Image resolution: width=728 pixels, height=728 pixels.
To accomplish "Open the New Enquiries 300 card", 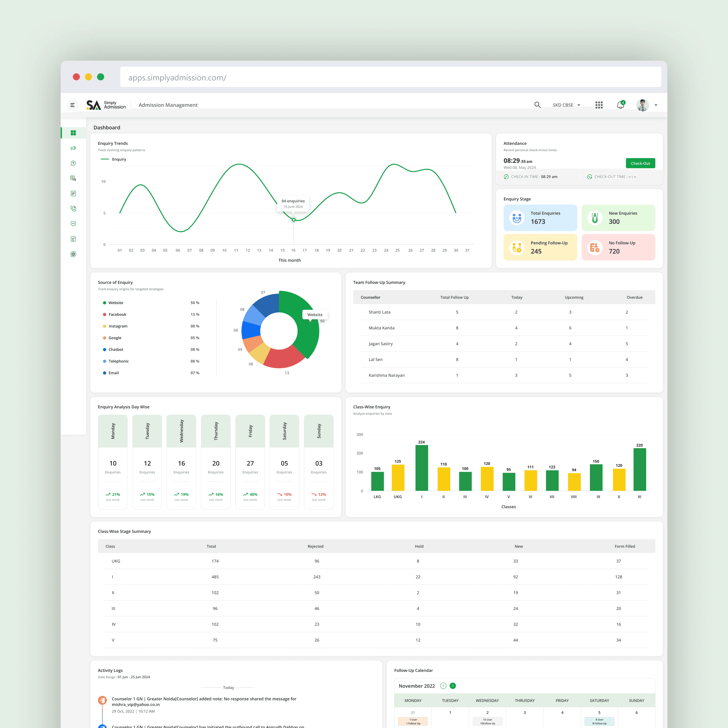I will pos(618,218).
